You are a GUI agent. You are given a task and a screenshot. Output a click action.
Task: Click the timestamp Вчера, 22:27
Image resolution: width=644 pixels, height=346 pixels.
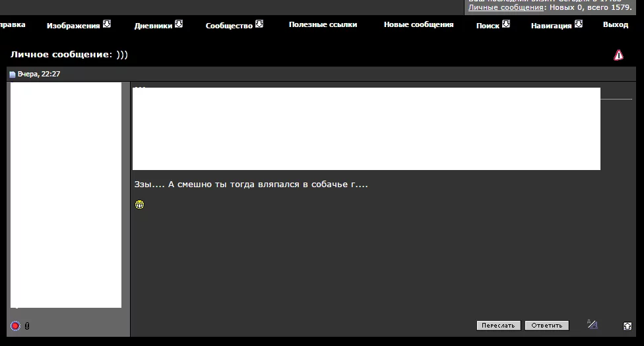coord(39,74)
